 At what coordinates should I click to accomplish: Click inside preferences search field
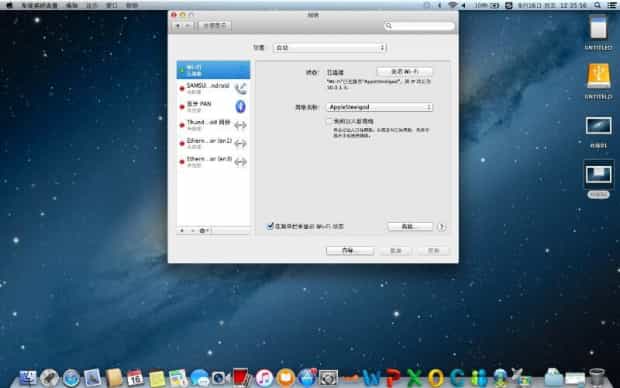pos(419,26)
